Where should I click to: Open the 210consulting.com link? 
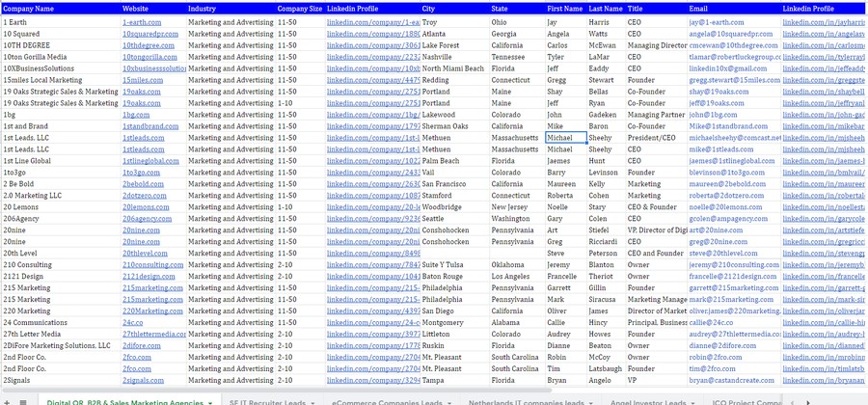click(152, 265)
